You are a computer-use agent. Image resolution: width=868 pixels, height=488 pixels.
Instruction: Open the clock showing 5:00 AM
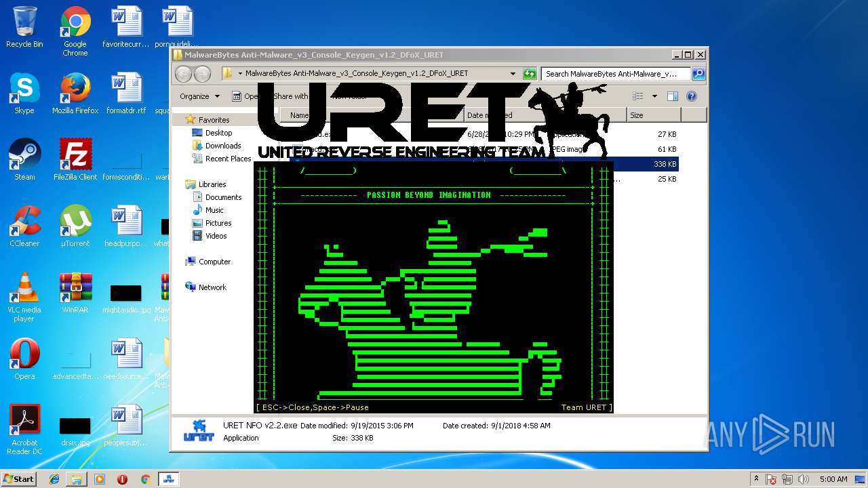pos(833,479)
